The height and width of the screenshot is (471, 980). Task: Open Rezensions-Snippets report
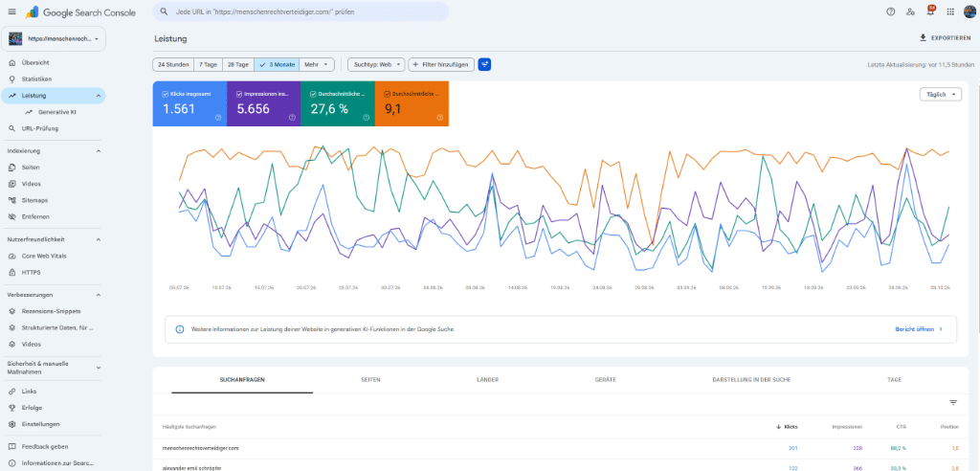(54, 311)
